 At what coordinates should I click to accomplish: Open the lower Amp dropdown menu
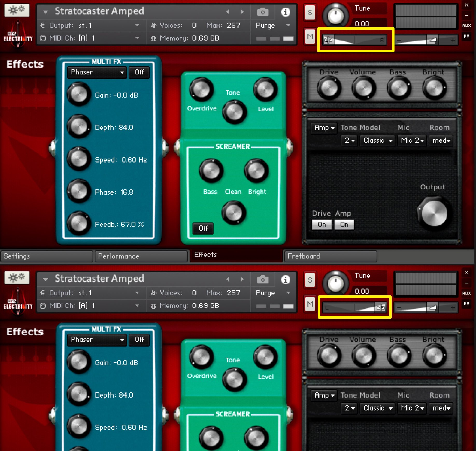[x=324, y=395]
